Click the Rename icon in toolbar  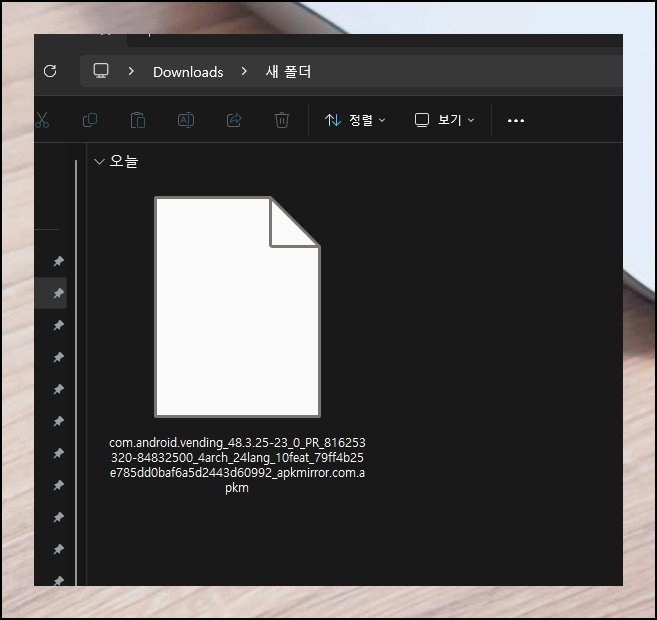186,120
